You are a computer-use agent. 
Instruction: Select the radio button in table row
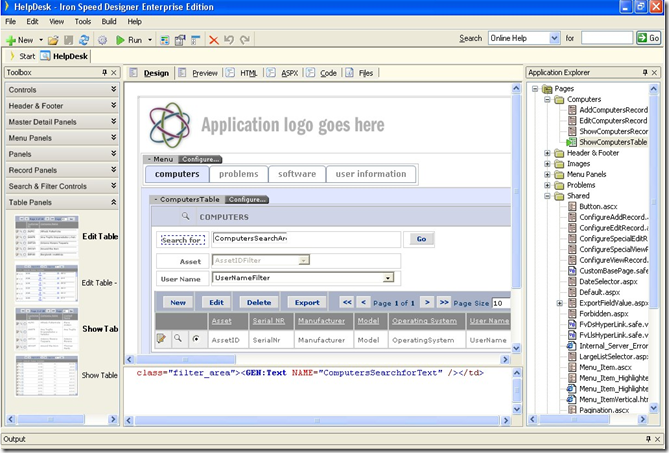(x=194, y=339)
